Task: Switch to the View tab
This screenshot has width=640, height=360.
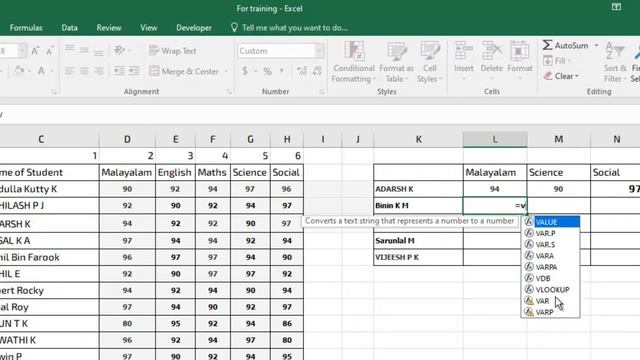Action: pos(149,28)
